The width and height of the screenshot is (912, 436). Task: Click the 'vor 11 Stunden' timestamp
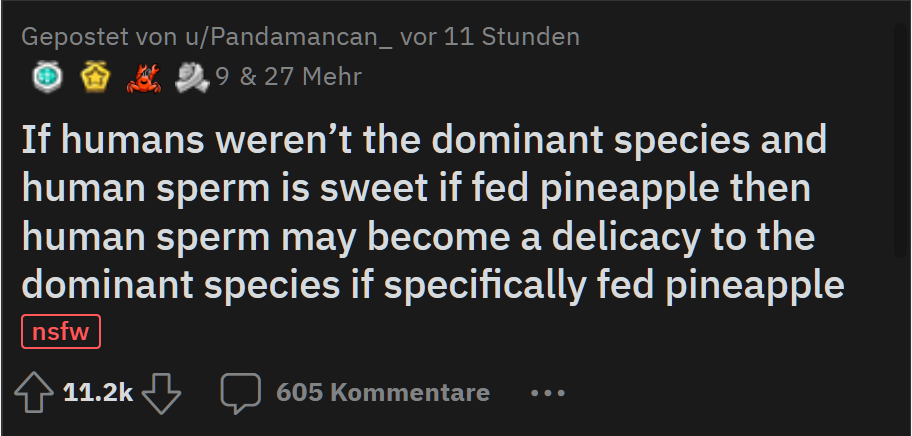coord(490,38)
